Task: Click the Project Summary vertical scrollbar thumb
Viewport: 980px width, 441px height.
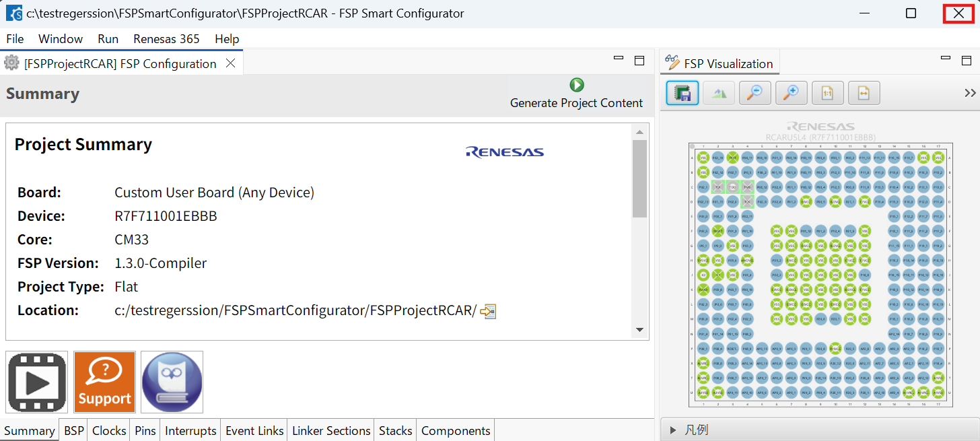Action: click(640, 179)
